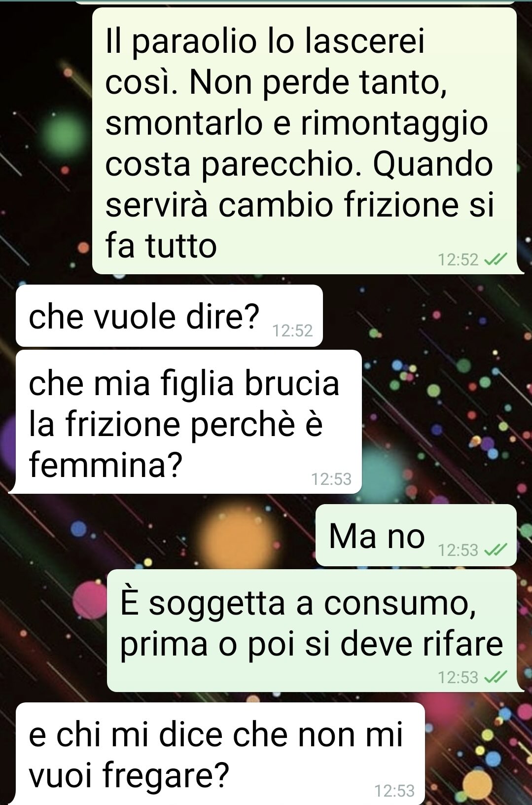This screenshot has width=532, height=805.
Task: Select the "Il paraolio lo lascerei così" message bubble
Action: [x=304, y=141]
